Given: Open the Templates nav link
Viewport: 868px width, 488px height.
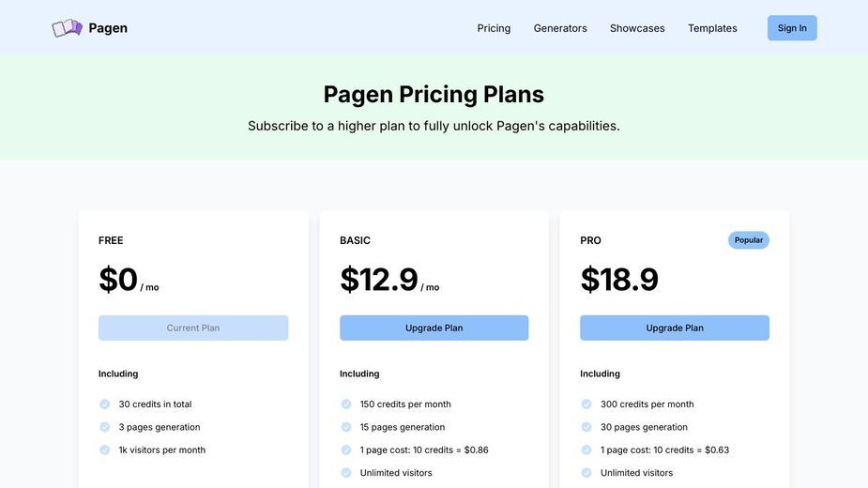Looking at the screenshot, I should coord(712,28).
